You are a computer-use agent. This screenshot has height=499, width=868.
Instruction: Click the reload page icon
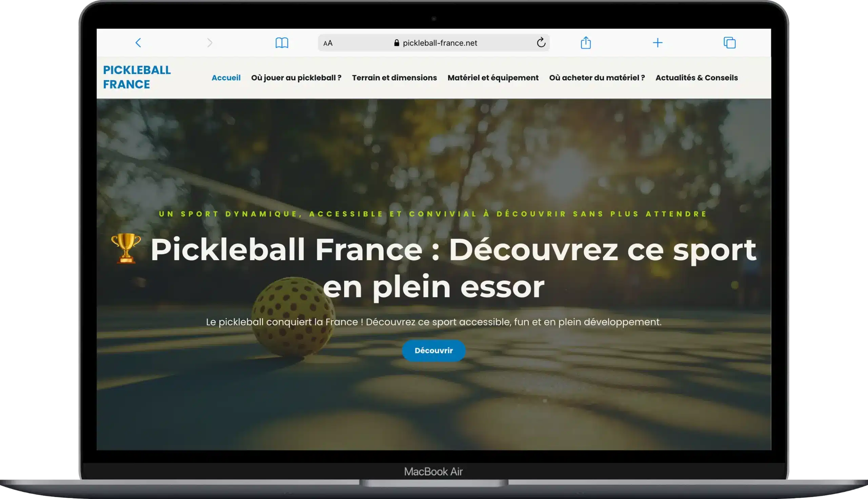(541, 42)
